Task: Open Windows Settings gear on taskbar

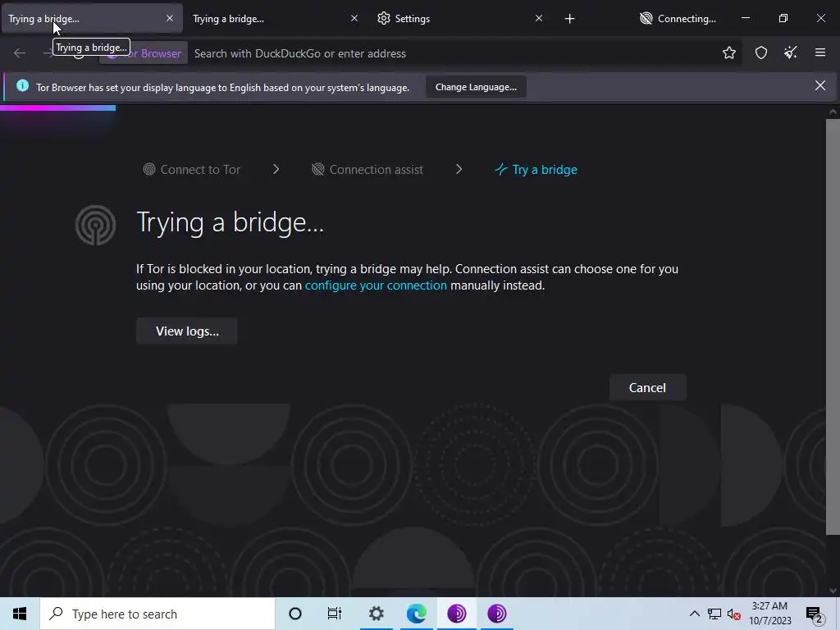Action: coord(376,614)
